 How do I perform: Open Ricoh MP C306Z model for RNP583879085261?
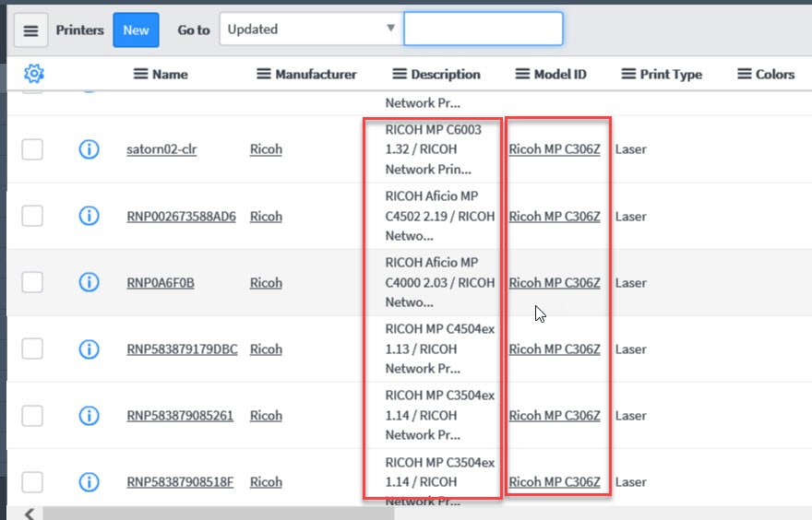click(x=555, y=416)
